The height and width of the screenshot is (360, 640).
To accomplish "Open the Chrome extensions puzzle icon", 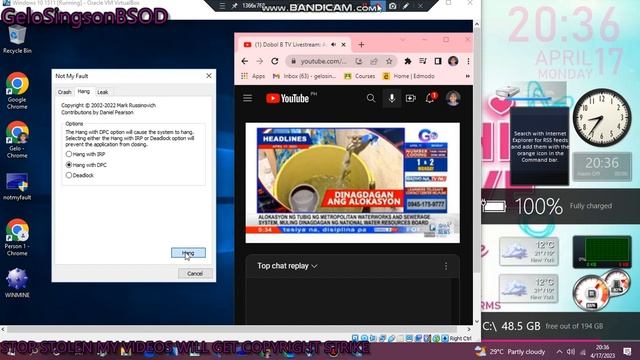I will 407,61.
